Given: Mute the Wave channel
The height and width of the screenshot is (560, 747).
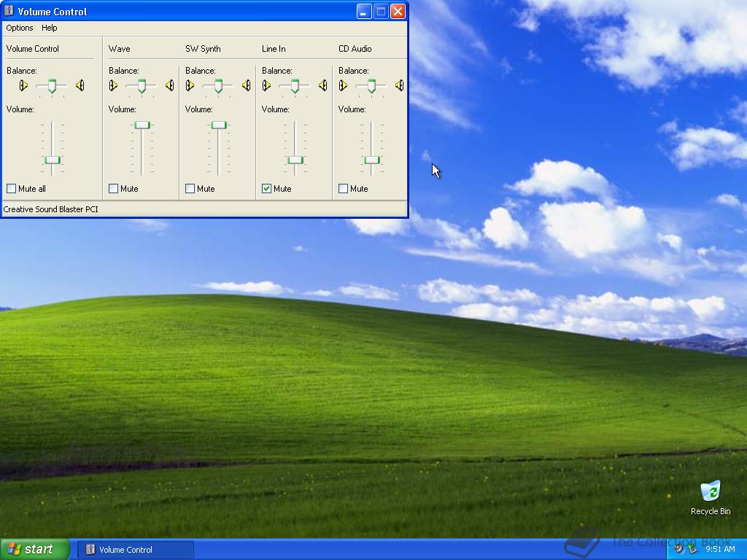Looking at the screenshot, I should tap(113, 189).
